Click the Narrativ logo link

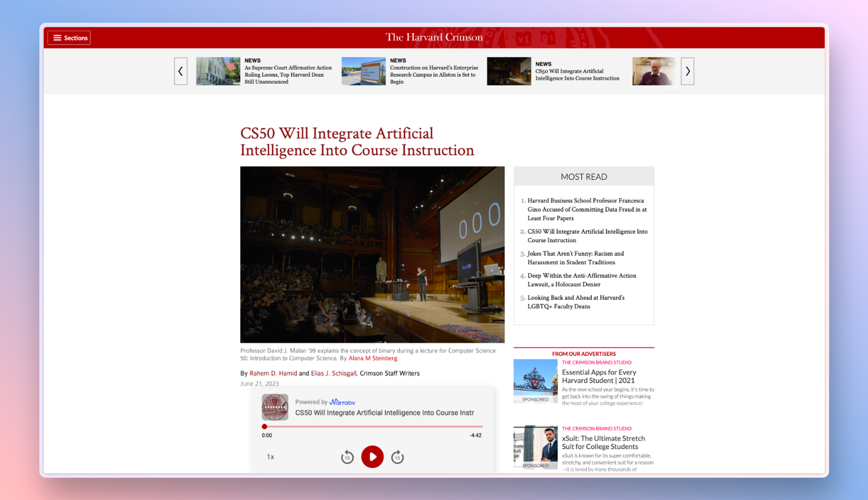coord(342,402)
